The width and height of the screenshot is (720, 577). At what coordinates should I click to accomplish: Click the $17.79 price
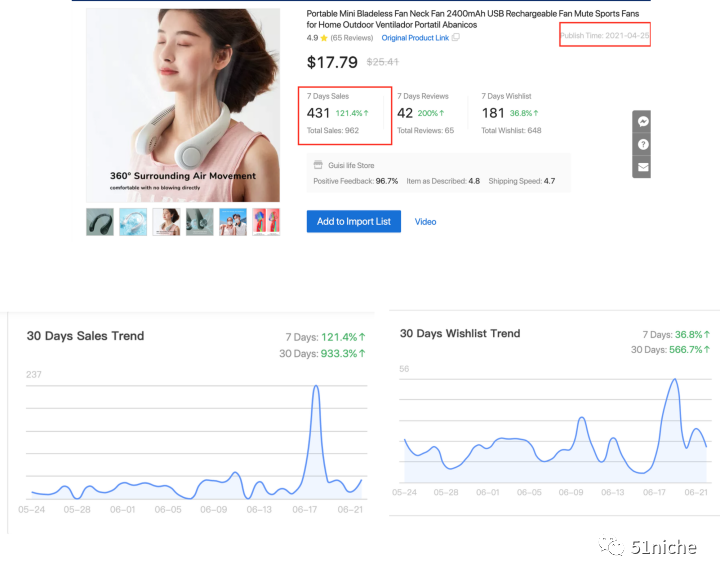pos(332,62)
